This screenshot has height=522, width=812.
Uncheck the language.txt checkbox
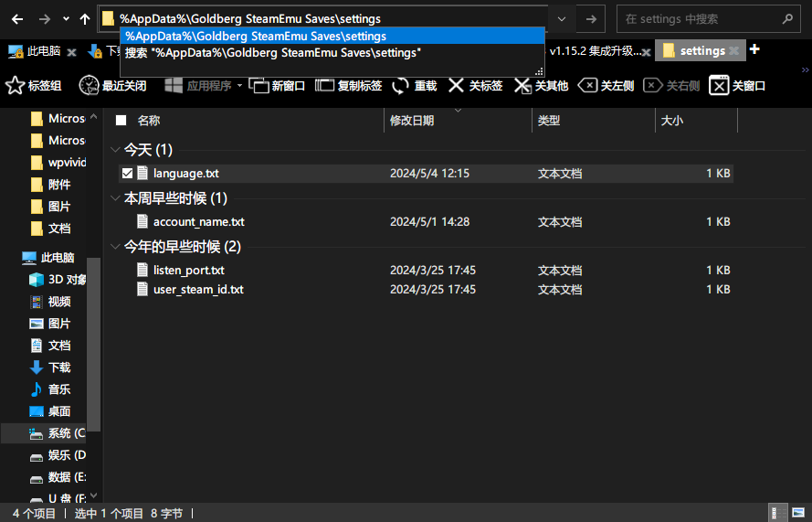tap(127, 173)
